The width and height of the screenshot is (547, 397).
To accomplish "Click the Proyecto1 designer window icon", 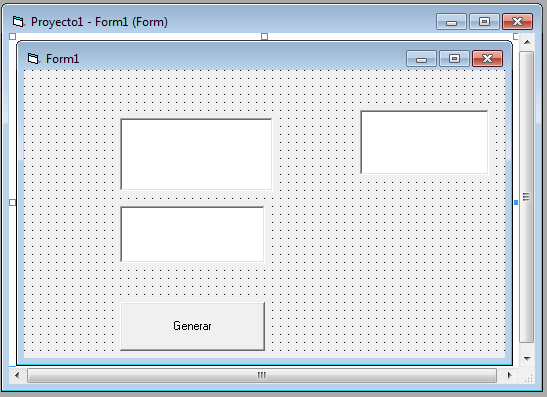I will pos(18,22).
